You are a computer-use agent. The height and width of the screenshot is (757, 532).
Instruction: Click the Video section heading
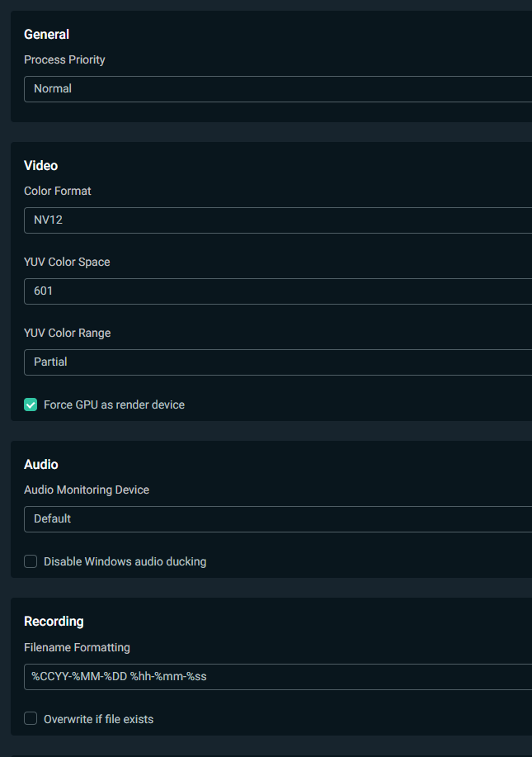pyautogui.click(x=41, y=166)
